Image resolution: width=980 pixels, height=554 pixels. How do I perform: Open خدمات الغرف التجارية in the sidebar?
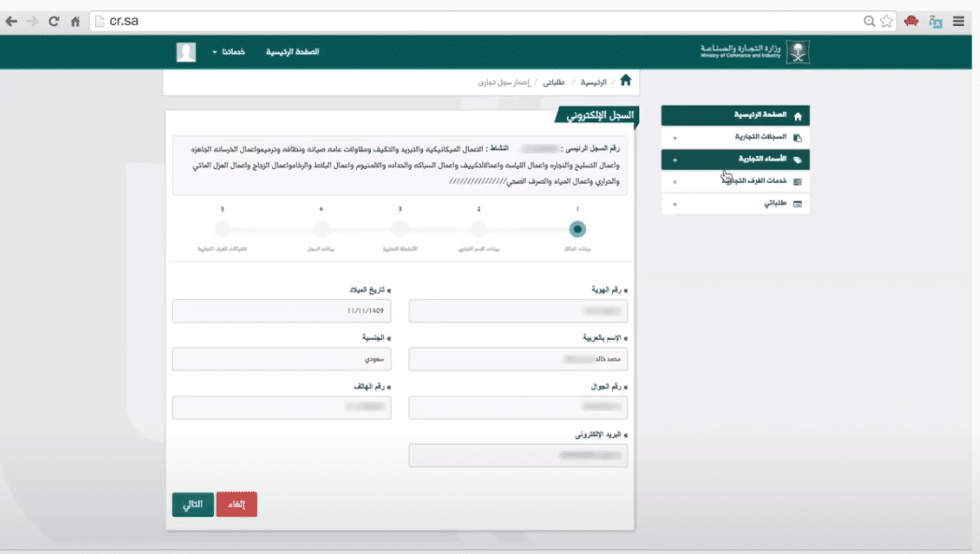coord(735,181)
